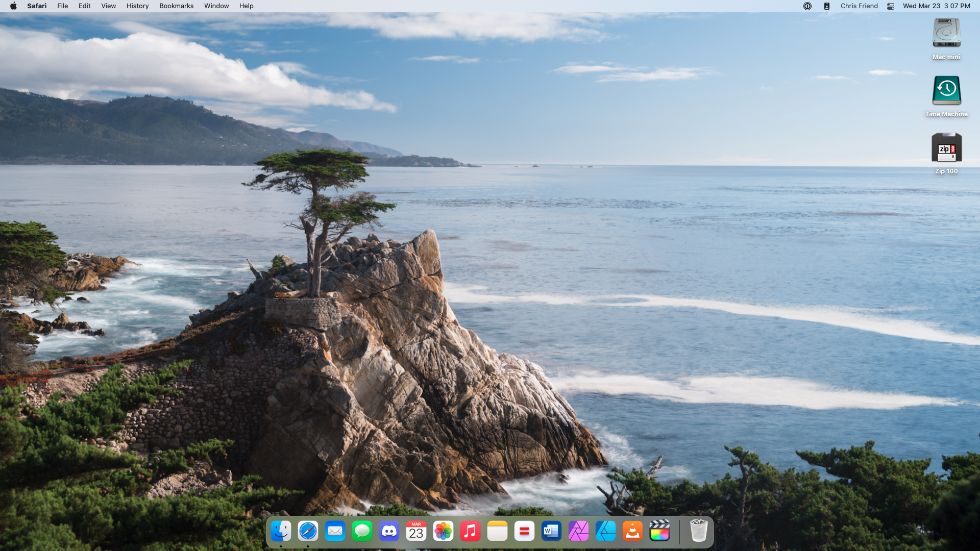Open the History menu

pos(137,6)
